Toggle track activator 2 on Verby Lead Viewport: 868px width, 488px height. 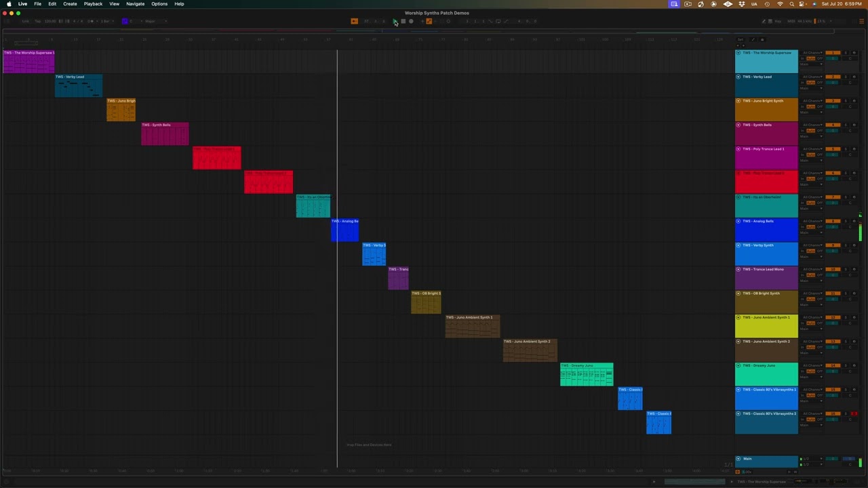coord(833,77)
